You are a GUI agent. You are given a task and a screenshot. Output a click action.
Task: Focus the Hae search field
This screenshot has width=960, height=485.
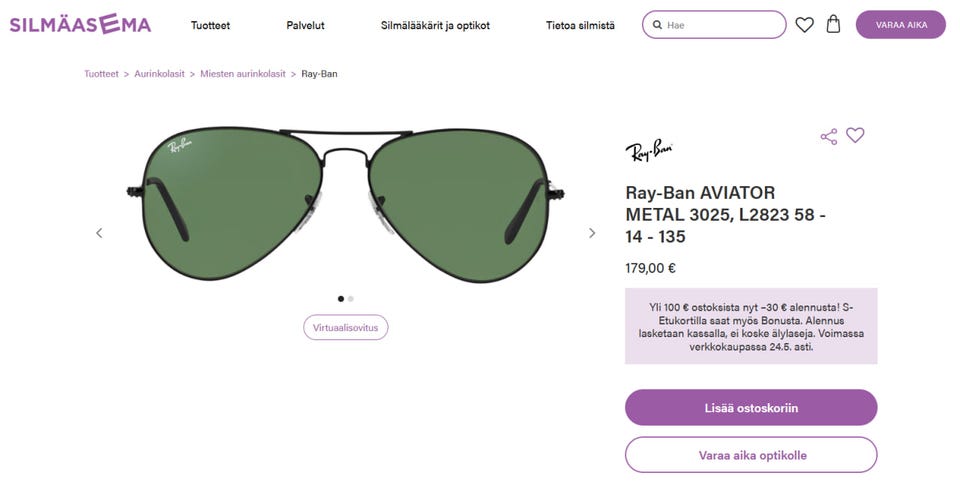click(x=714, y=25)
